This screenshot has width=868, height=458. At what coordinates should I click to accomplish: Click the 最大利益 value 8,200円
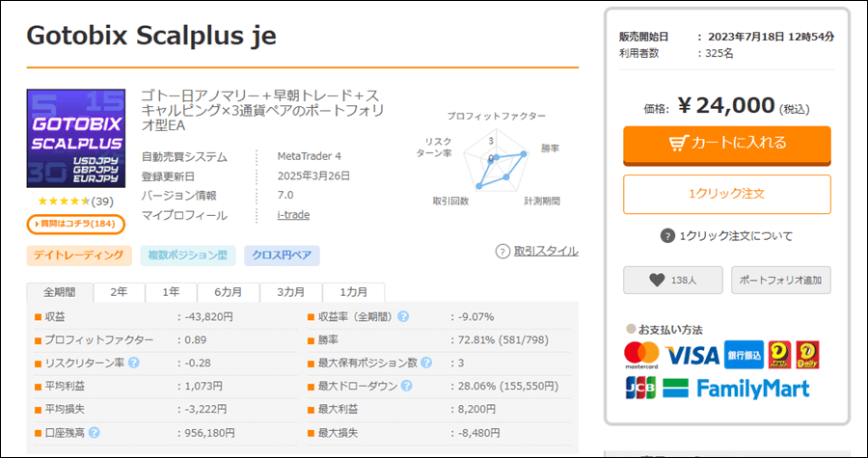[476, 410]
